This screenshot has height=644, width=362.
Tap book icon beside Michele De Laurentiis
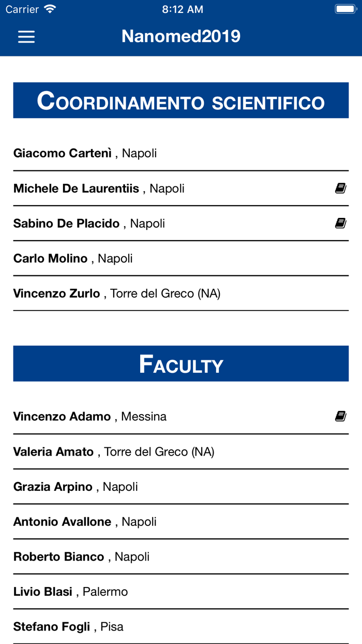pyautogui.click(x=340, y=188)
